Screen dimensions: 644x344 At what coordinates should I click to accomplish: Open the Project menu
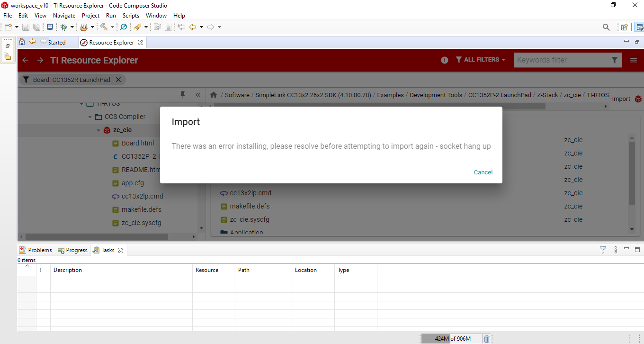[90, 16]
